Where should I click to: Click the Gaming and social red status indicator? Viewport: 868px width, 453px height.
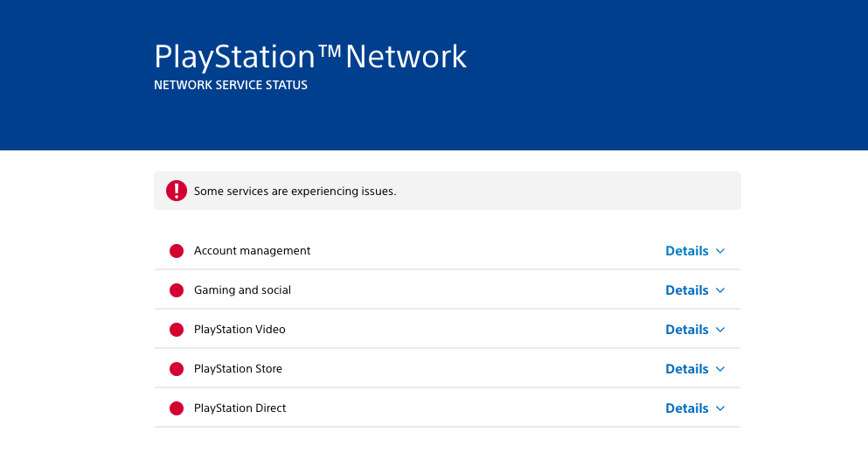point(177,290)
